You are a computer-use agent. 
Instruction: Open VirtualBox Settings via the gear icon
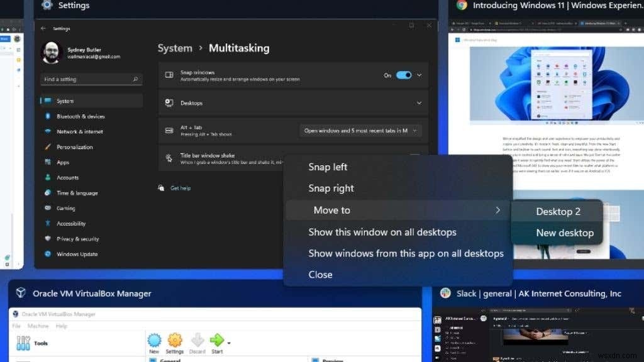[174, 341]
